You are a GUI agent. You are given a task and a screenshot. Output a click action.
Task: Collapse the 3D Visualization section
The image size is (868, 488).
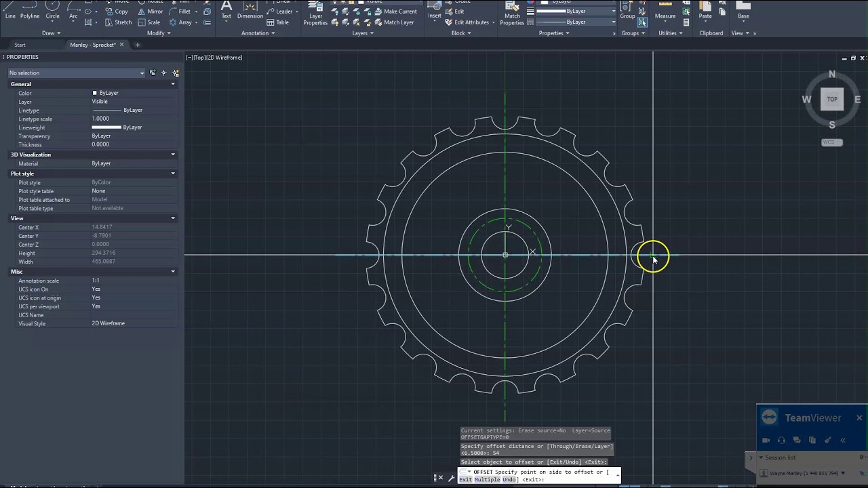click(x=173, y=155)
